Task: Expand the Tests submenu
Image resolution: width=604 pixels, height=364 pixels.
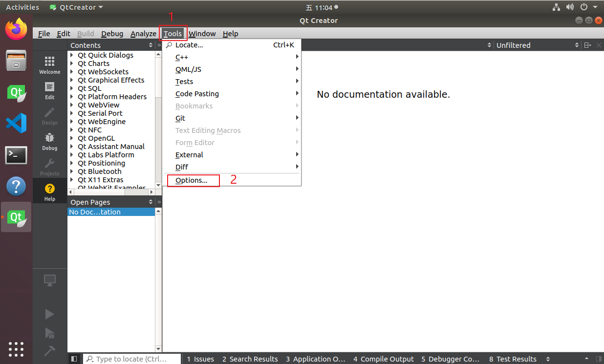Action: pyautogui.click(x=232, y=82)
